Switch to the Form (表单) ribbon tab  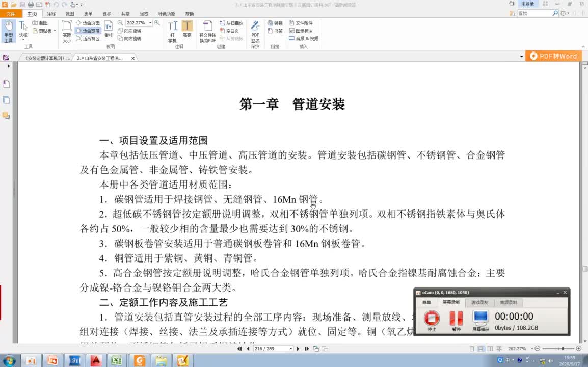88,14
